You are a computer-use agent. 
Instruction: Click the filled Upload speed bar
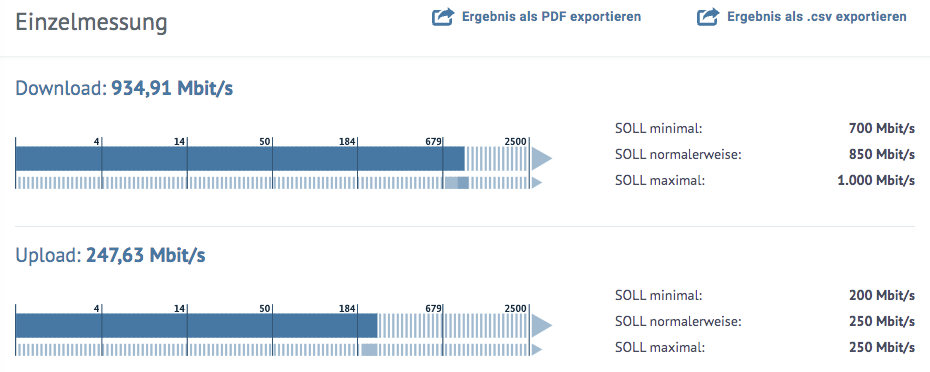196,325
